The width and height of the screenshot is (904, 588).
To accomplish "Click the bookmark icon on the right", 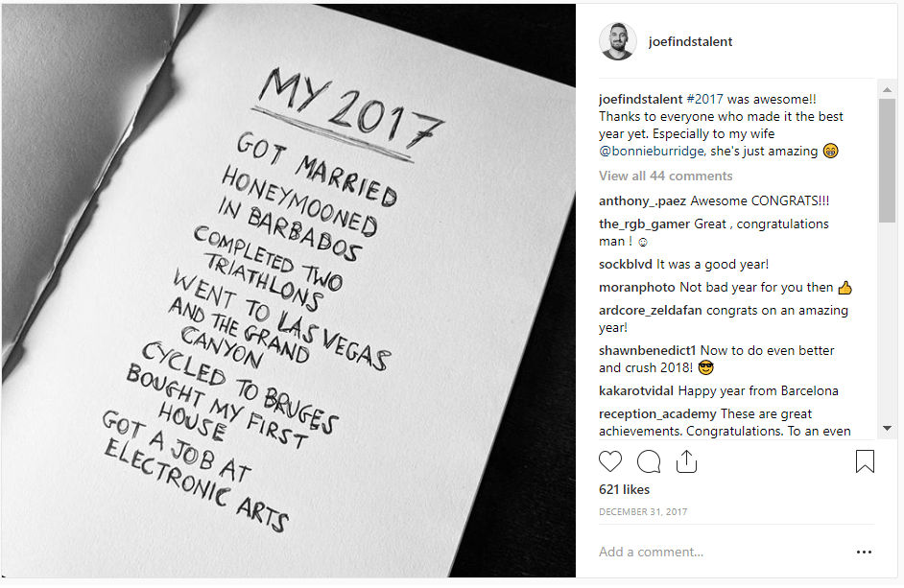I will pos(865,461).
